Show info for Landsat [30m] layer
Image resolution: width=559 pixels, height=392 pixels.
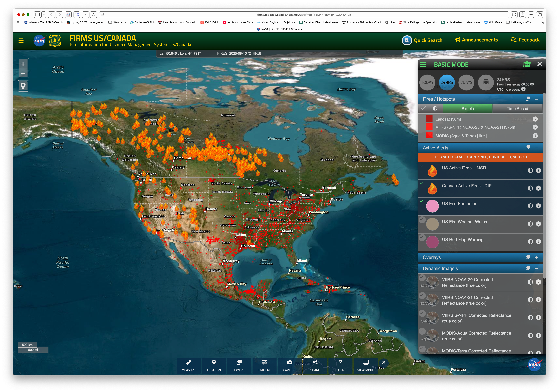(535, 119)
